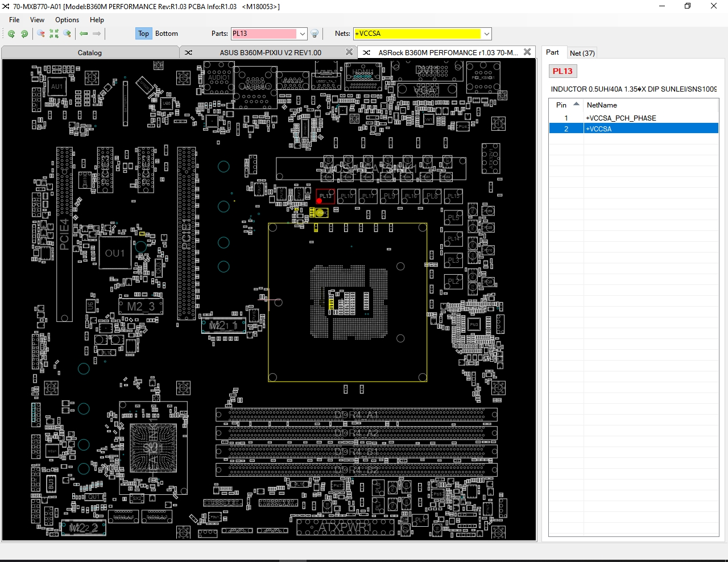Switch board view to Top side
This screenshot has width=728, height=562.
[143, 34]
